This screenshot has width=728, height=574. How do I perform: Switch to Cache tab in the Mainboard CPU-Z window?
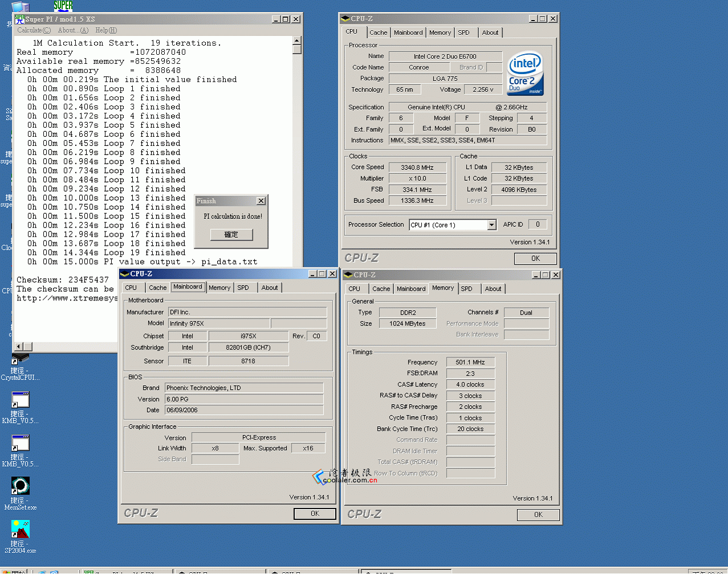158,288
